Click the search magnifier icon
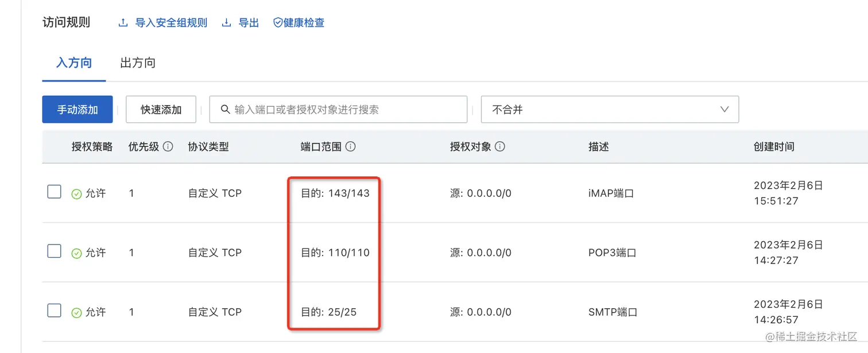Viewport: 868px width, 353px height. tap(224, 110)
